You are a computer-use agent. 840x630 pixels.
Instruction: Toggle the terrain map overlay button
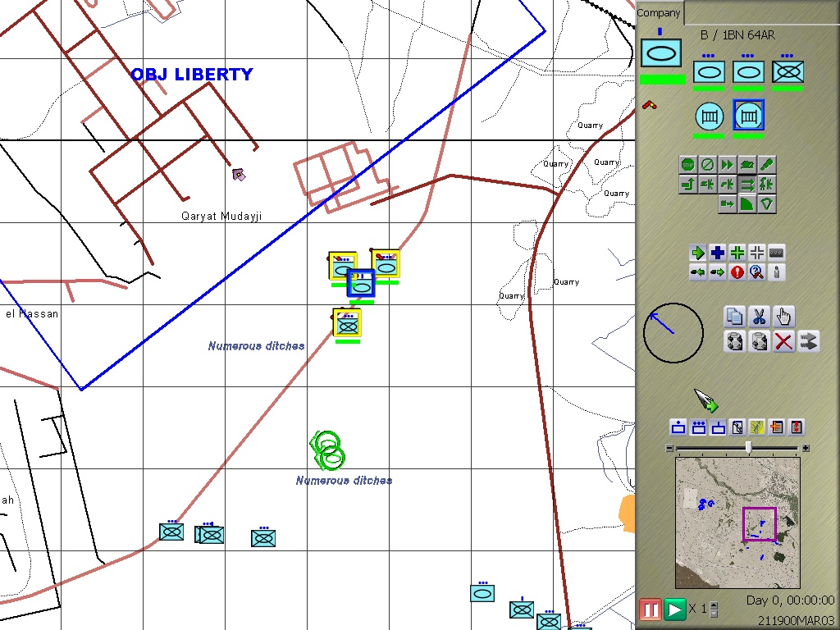[757, 427]
